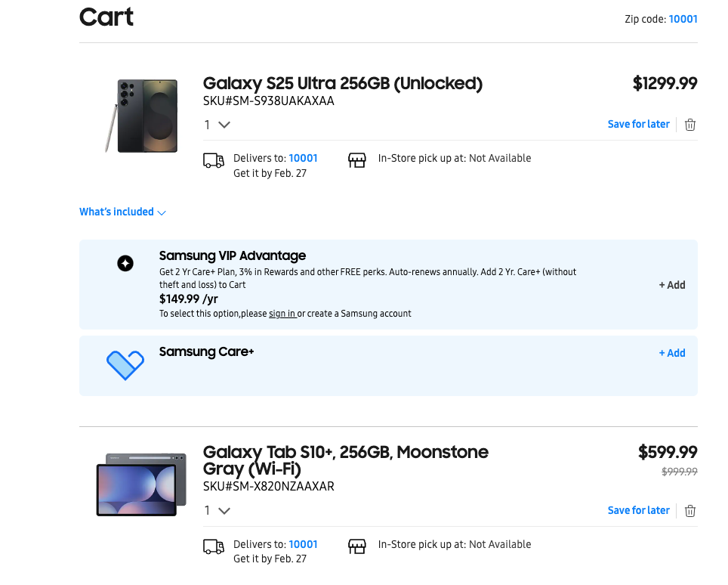Click the Galaxy S25 Ultra product thumbnail
Viewport: 728px width, 585px height.
pyautogui.click(x=142, y=115)
